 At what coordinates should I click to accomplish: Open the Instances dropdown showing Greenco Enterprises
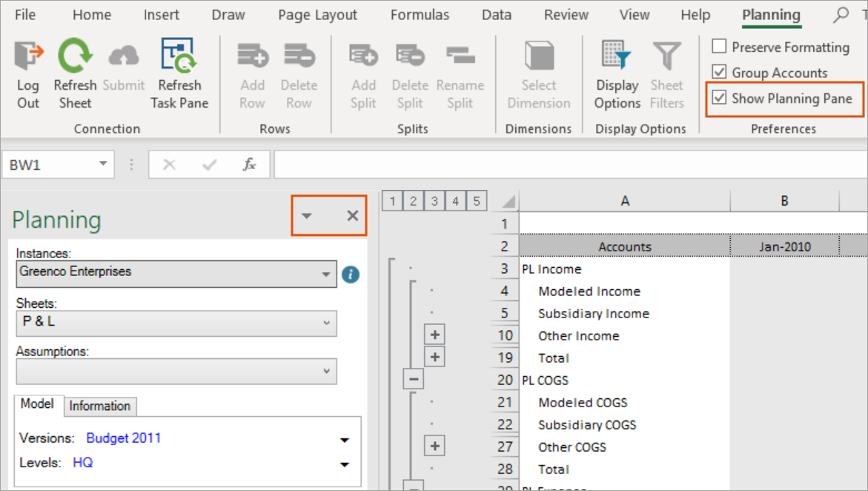tap(176, 274)
